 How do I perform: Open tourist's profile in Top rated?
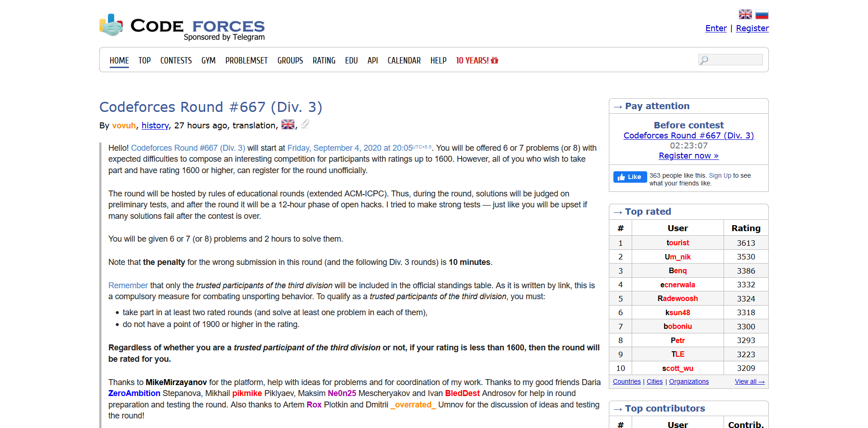[677, 243]
